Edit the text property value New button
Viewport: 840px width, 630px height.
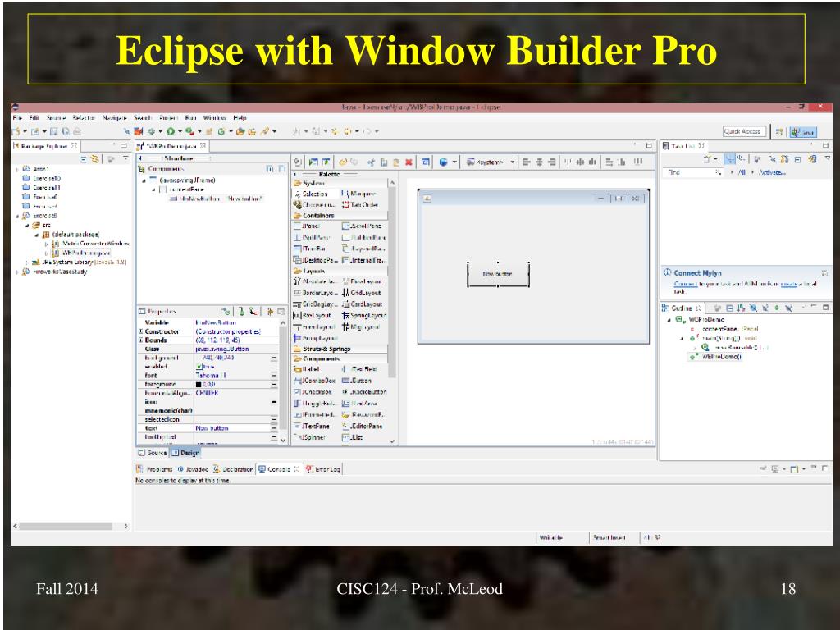(231, 428)
